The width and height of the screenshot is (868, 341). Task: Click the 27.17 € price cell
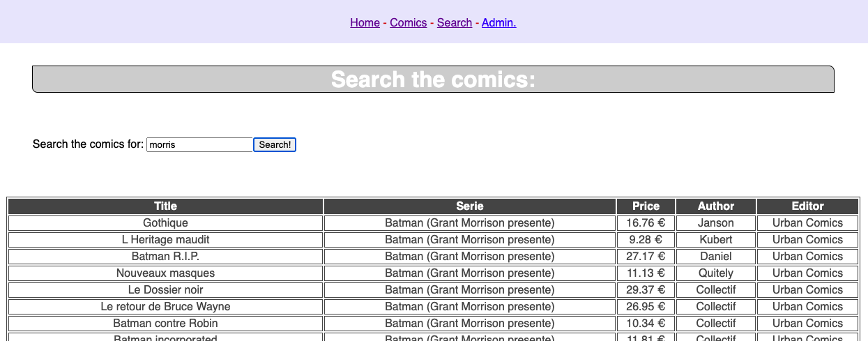(646, 256)
